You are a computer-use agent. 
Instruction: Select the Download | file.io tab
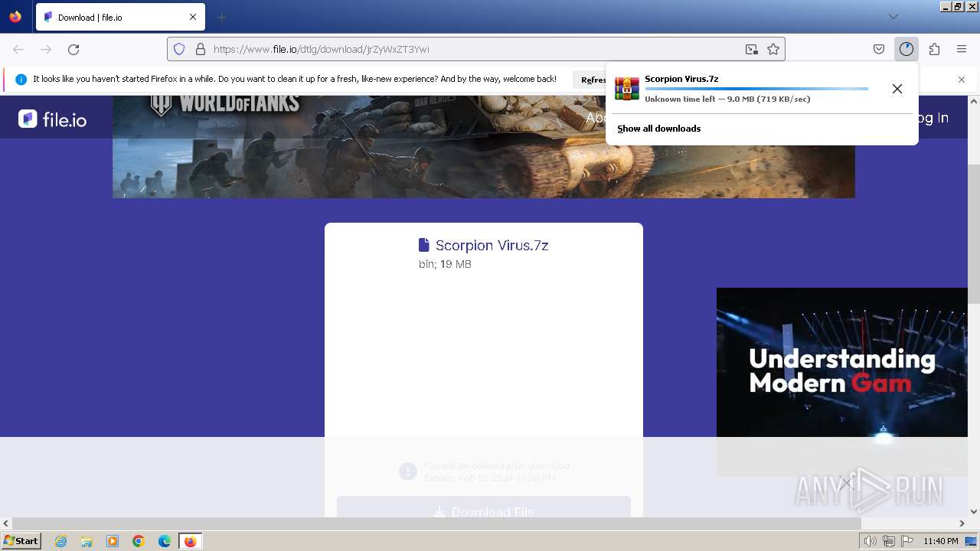120,17
